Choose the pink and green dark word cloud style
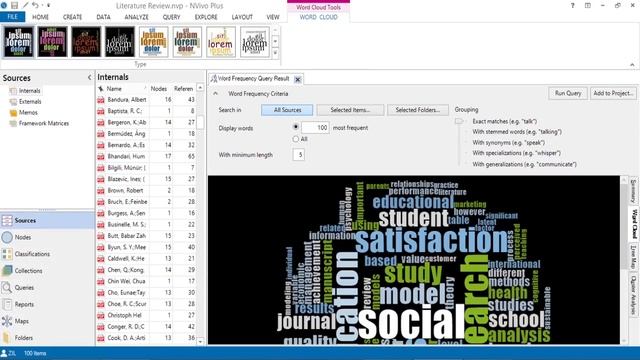640x360 pixels. point(52,42)
